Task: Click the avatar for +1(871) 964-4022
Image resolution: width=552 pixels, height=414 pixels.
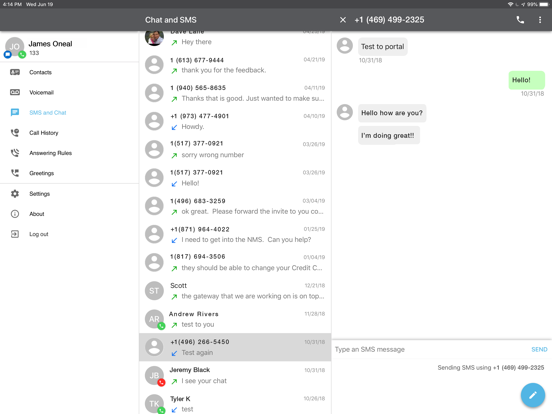Action: pyautogui.click(x=154, y=234)
